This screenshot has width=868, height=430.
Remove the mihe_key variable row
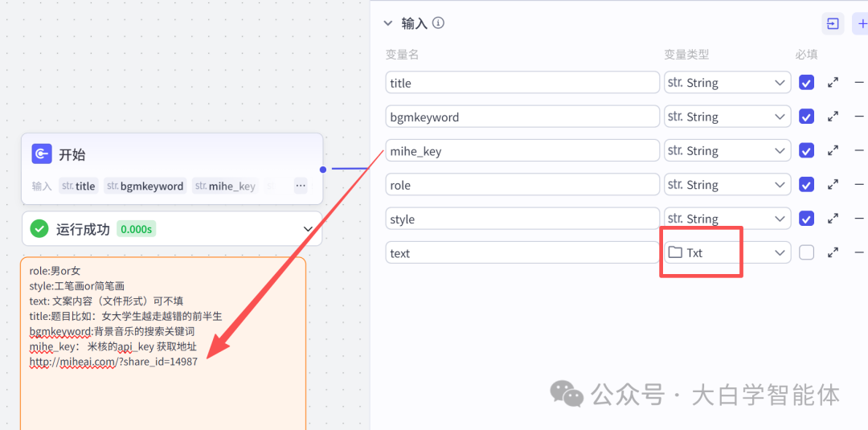click(859, 150)
